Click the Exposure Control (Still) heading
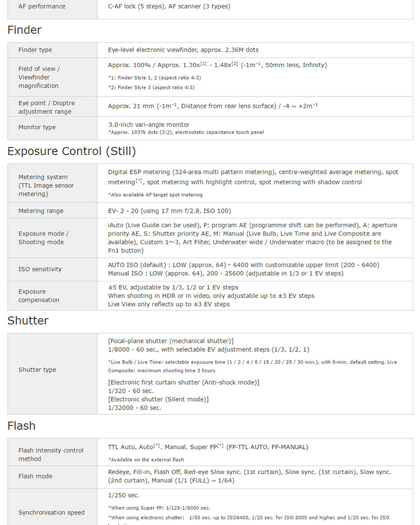 pyautogui.click(x=71, y=151)
